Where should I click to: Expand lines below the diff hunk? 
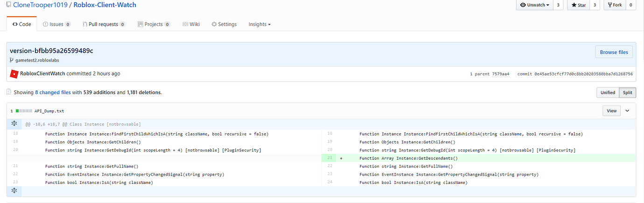click(14, 191)
